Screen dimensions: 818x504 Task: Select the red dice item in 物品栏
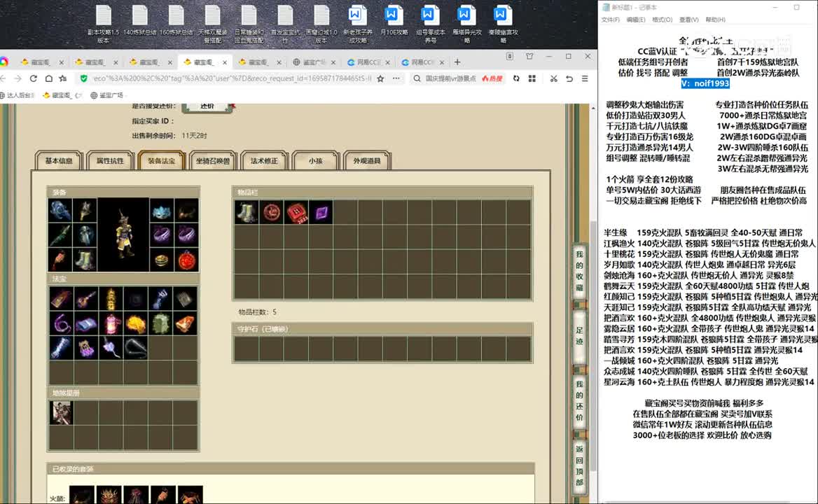296,212
